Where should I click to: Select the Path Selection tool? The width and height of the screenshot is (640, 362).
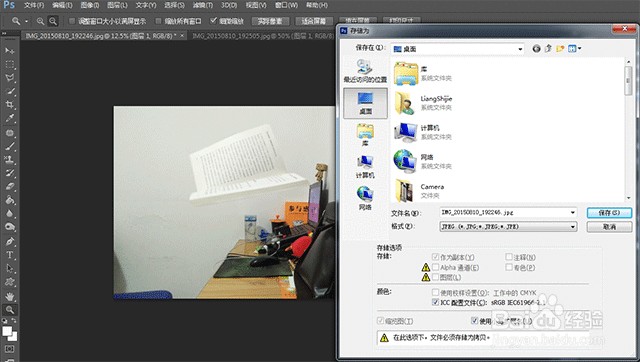pyautogui.click(x=9, y=269)
